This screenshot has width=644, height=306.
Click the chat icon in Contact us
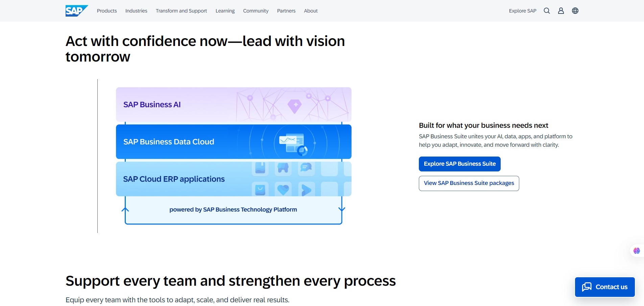[587, 287]
